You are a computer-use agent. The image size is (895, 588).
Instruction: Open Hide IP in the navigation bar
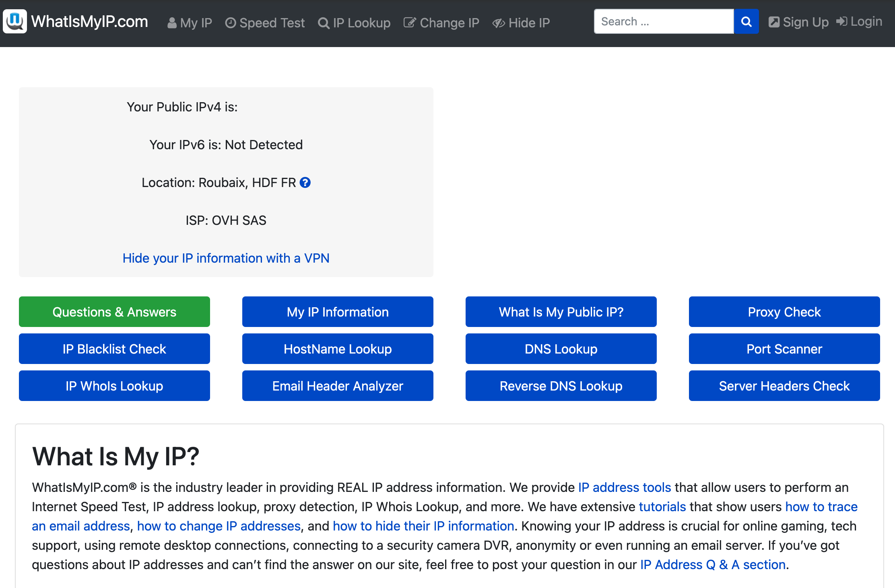[x=521, y=23]
